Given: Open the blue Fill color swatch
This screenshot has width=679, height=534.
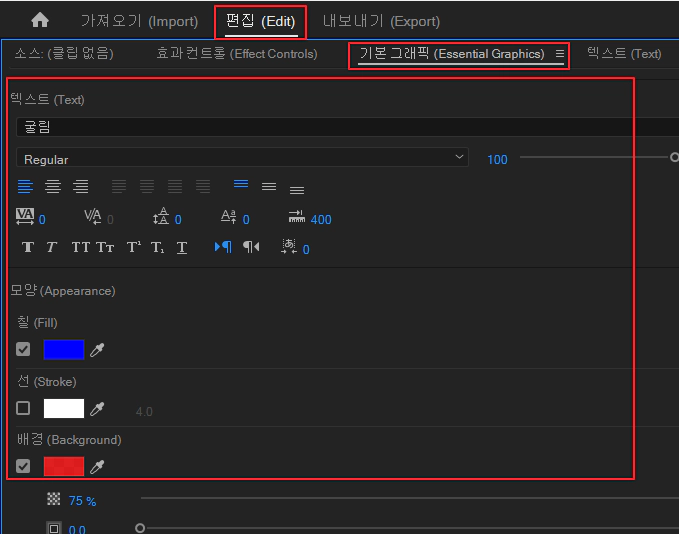Looking at the screenshot, I should pos(64,350).
